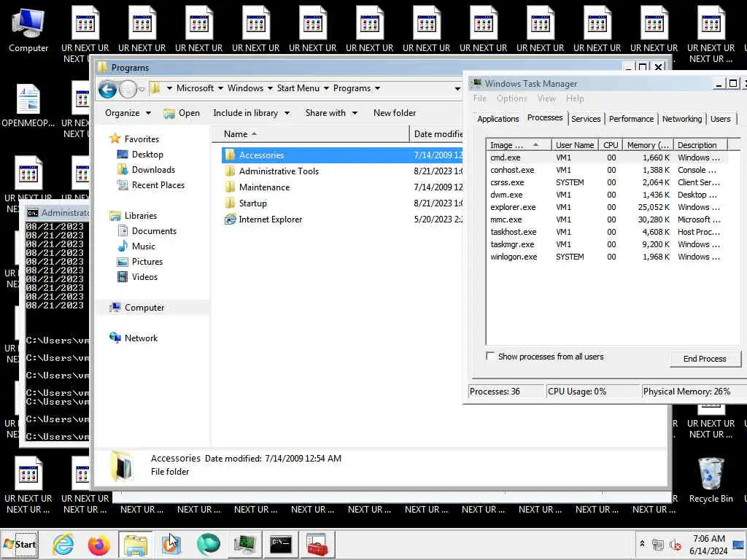
Task: Open Task Manager's View menu
Action: [x=546, y=98]
